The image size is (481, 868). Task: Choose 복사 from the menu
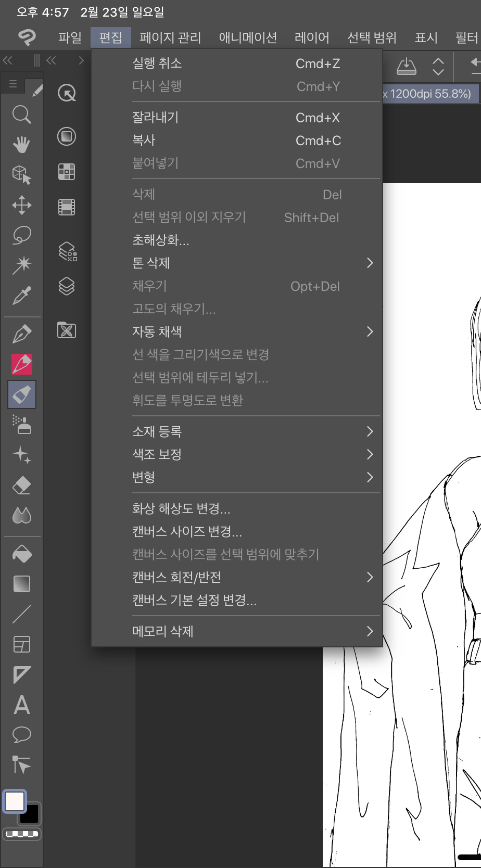[x=237, y=141]
